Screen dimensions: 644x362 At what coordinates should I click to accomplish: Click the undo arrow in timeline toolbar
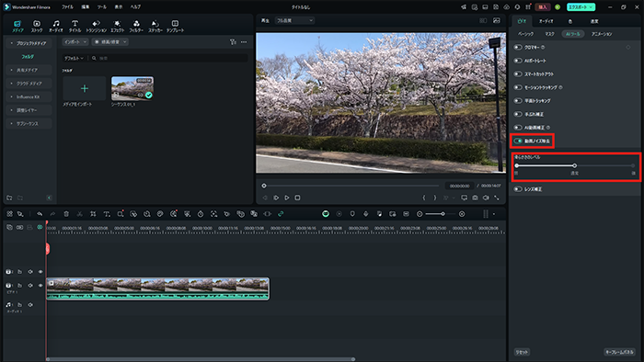(40, 214)
